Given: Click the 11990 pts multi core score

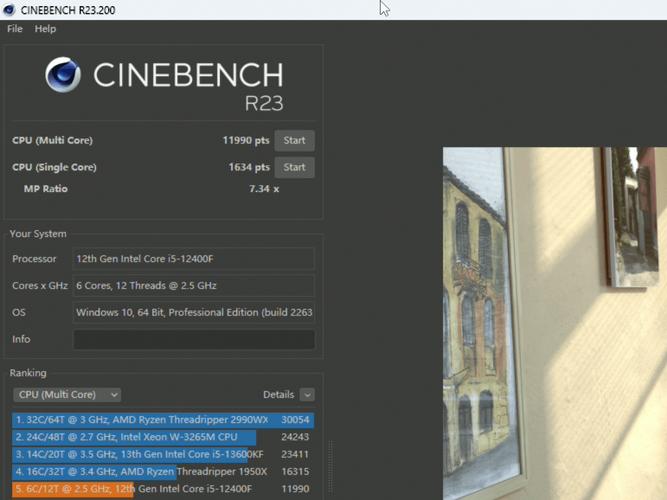Looking at the screenshot, I should pos(245,141).
